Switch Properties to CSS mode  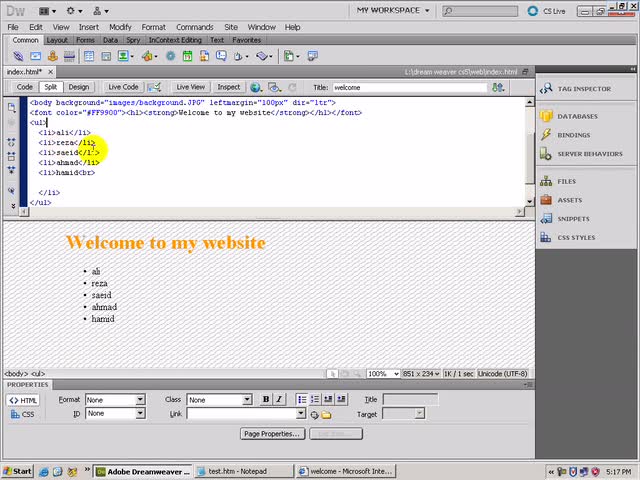point(23,414)
